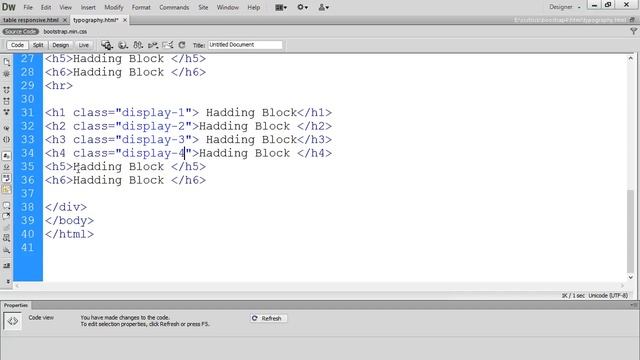The height and width of the screenshot is (360, 640).
Task: Close table responsive.html tab
Action: [64, 20]
